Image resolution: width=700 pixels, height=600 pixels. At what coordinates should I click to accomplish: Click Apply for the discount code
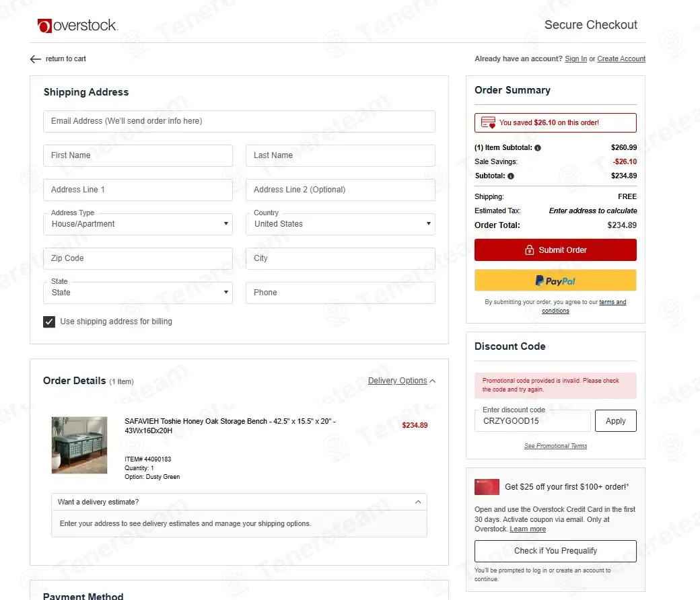[x=616, y=421]
